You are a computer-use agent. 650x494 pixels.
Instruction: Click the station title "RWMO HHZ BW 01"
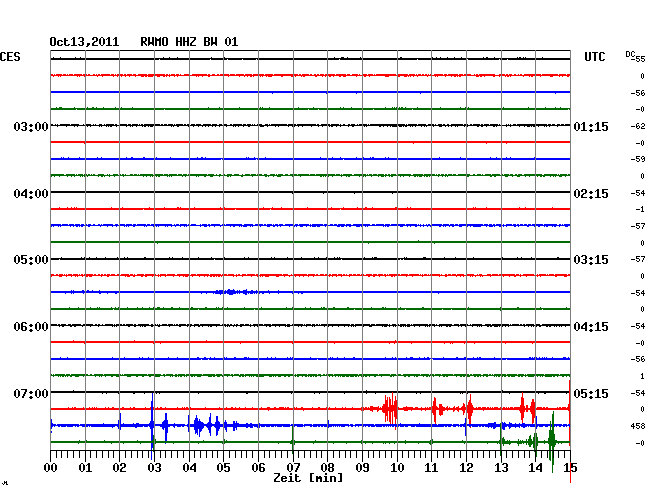(189, 42)
